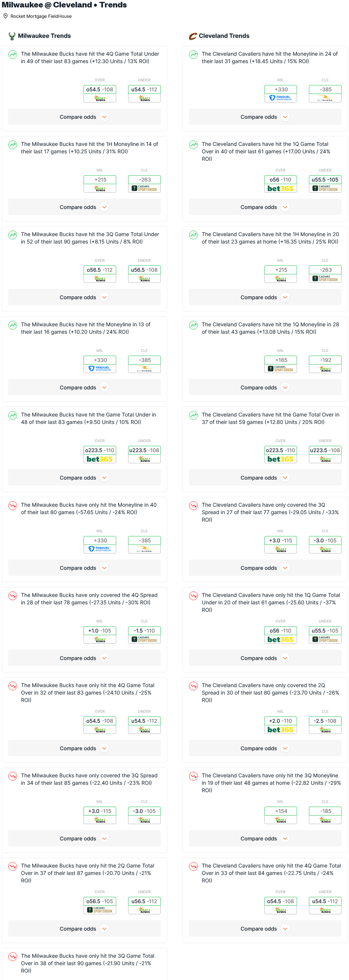This screenshot has width=349, height=980.
Task: Select FanDuel +330 MIL odds in Cavaliers Moneyline trend
Action: pyautogui.click(x=280, y=94)
